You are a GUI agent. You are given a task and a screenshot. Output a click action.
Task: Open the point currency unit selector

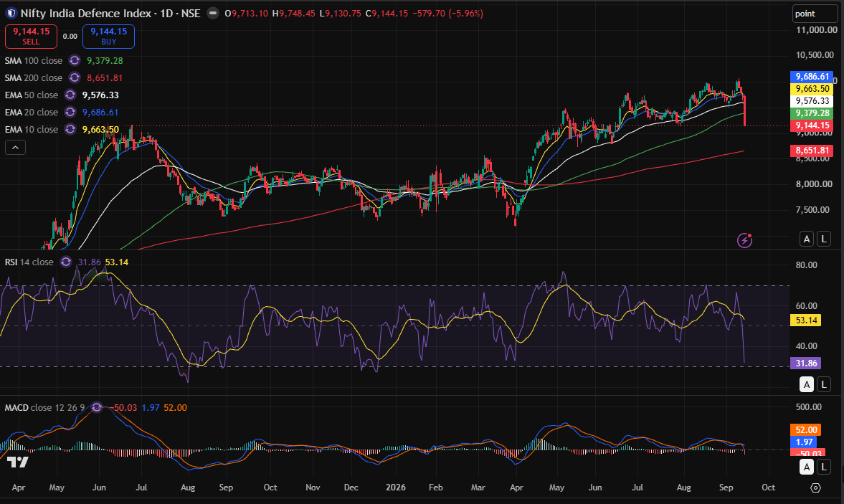(x=815, y=14)
